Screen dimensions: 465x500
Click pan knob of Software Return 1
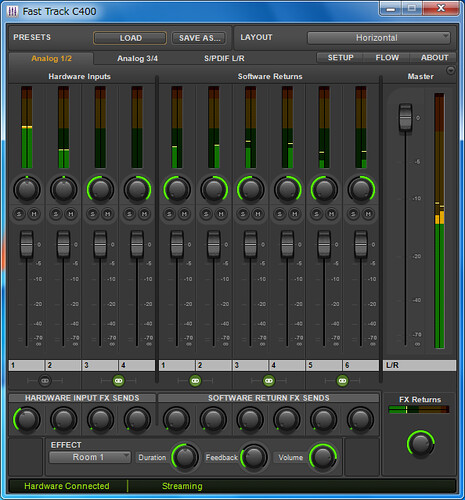click(x=177, y=189)
